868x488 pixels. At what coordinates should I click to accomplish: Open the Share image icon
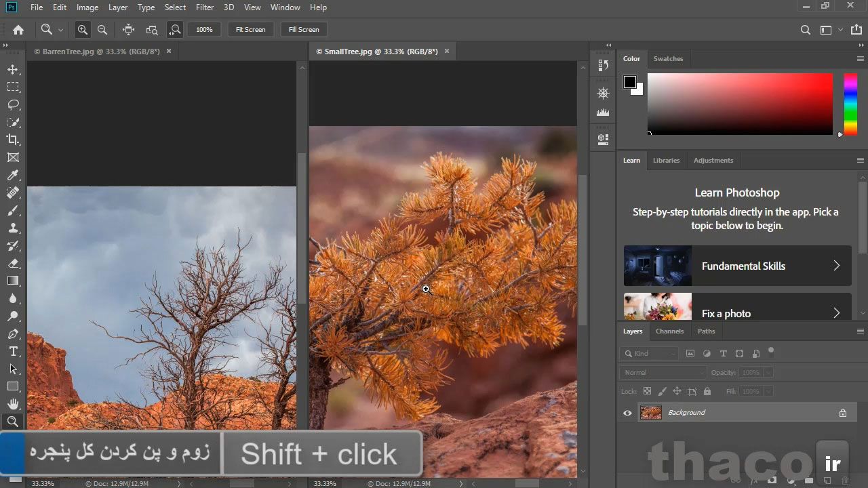[x=856, y=29]
